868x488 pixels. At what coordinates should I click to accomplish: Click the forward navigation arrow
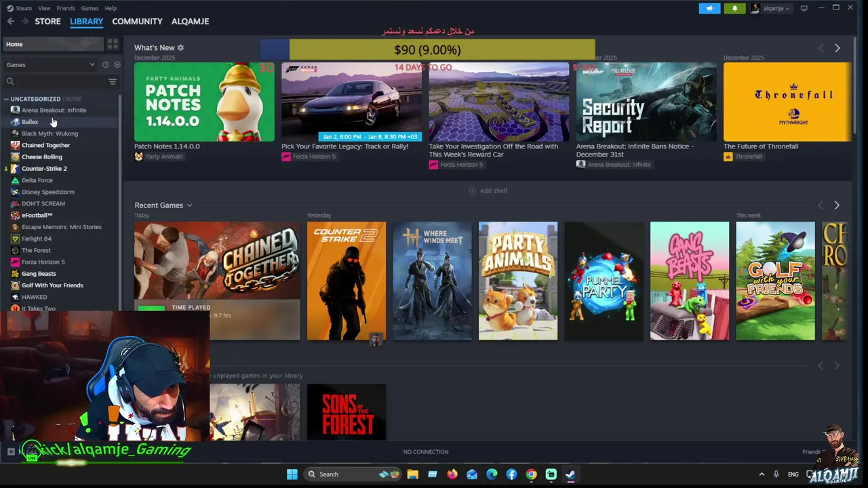pos(24,21)
